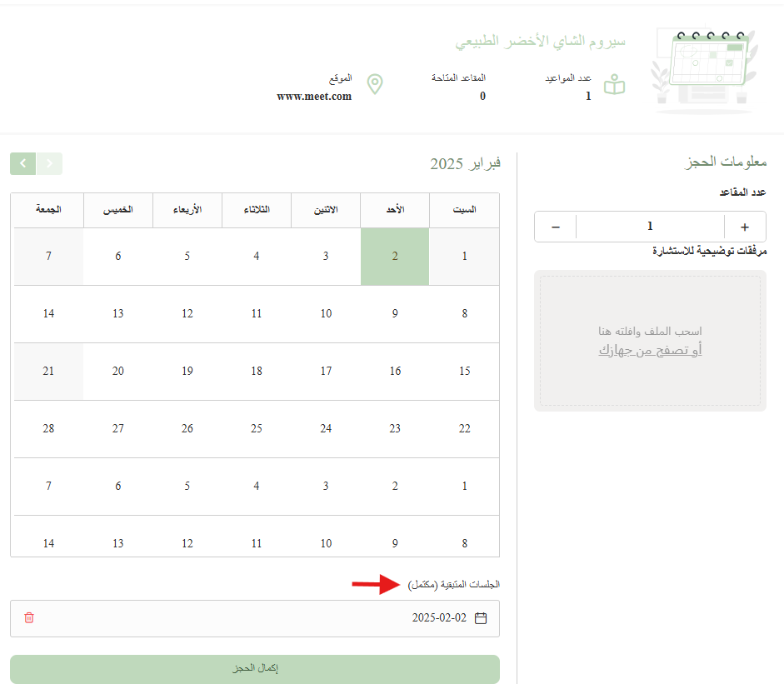Select day 11 in the second week
Viewport: 784px width, 689px height.
(257, 314)
